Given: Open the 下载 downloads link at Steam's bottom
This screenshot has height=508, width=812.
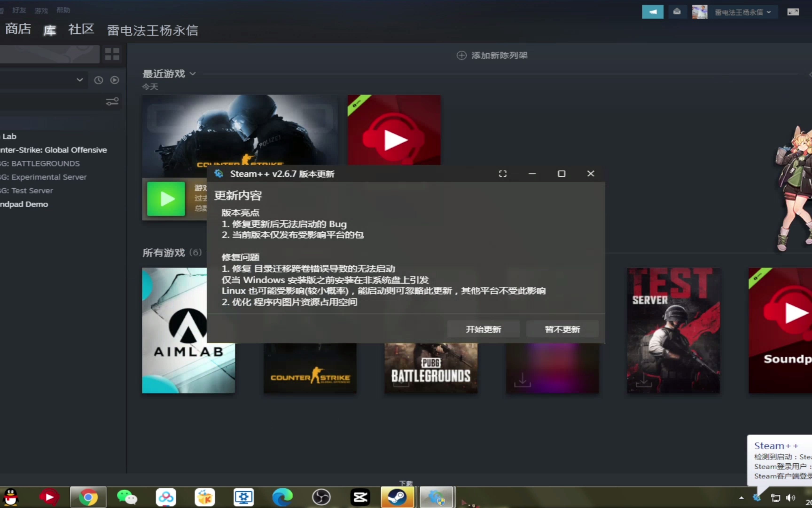Looking at the screenshot, I should 406,483.
